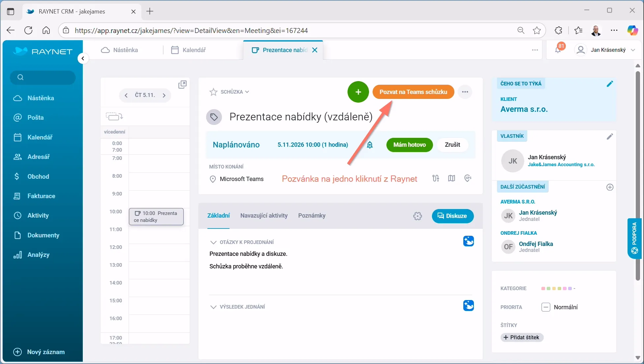Open the Schůzka type dropdown
The width and height of the screenshot is (644, 364).
pos(235,92)
